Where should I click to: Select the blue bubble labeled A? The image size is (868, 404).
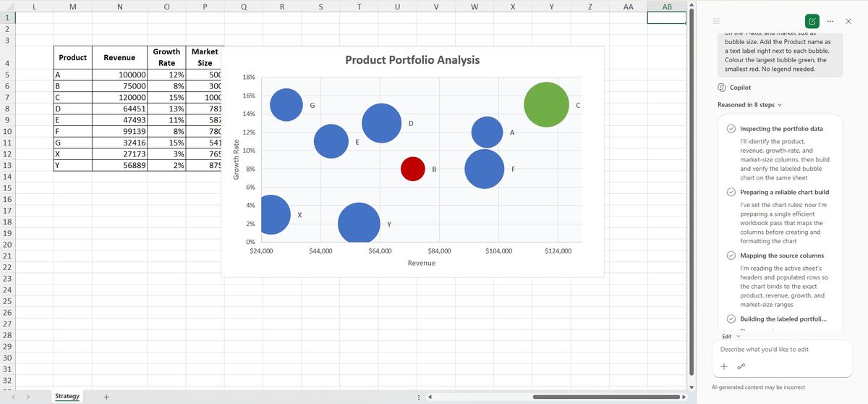click(x=487, y=132)
